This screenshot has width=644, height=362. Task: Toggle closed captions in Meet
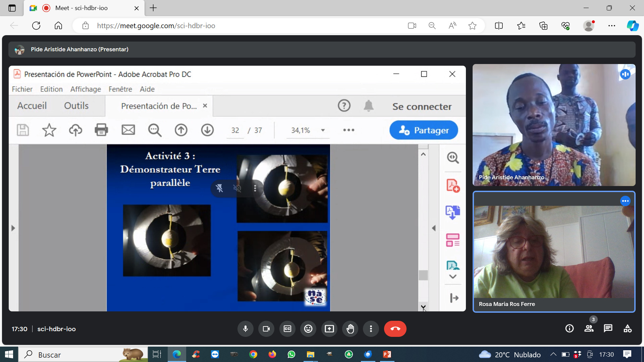pos(287,329)
